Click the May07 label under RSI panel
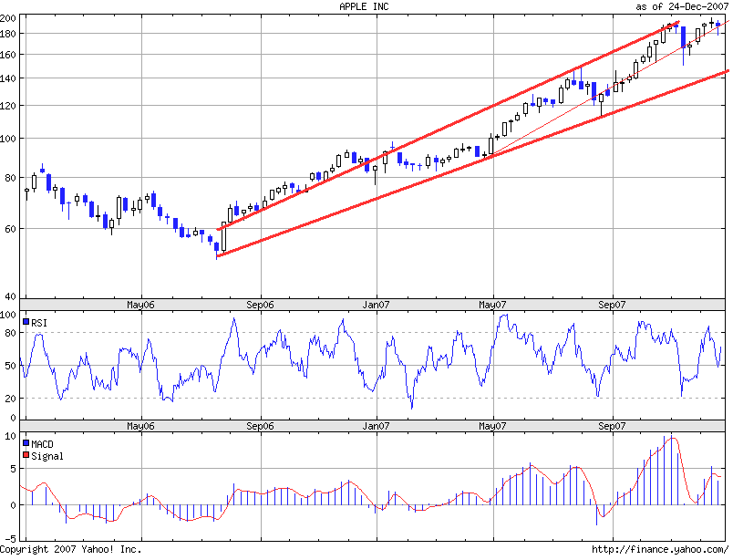Viewport: 733px width, 560px height. tap(492, 426)
